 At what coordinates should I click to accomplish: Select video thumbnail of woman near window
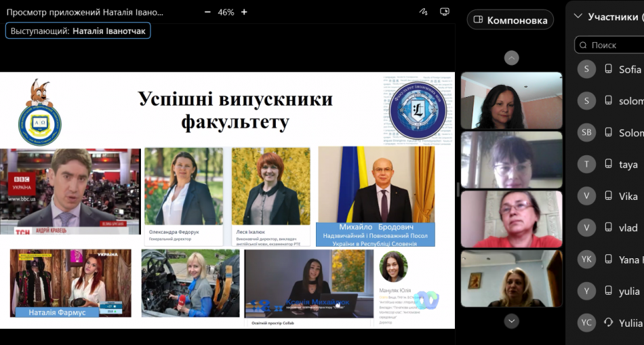click(x=511, y=160)
